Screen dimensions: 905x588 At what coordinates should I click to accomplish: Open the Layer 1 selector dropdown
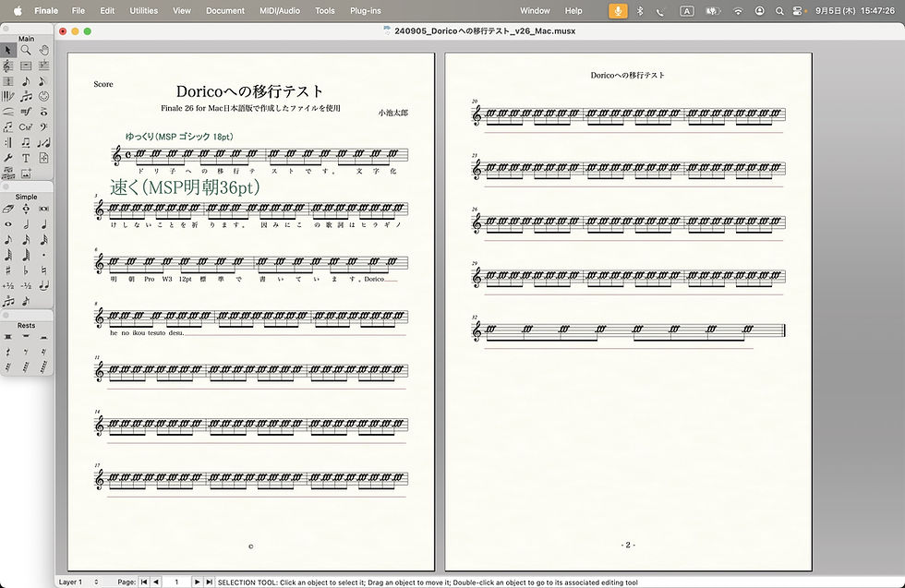78,582
